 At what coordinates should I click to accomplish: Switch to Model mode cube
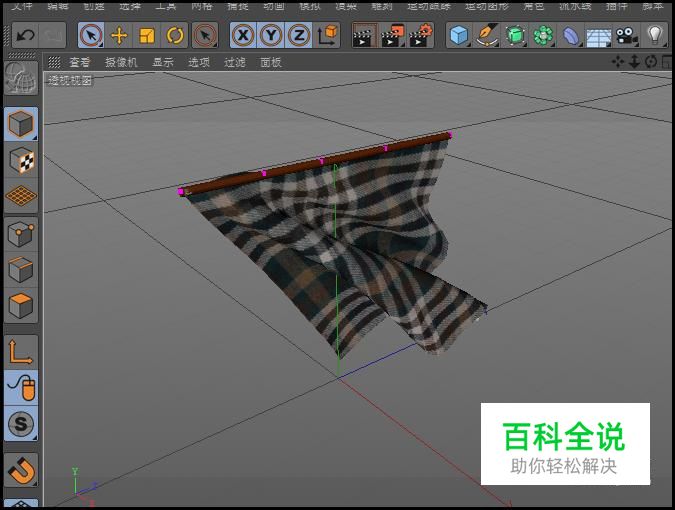[x=21, y=124]
